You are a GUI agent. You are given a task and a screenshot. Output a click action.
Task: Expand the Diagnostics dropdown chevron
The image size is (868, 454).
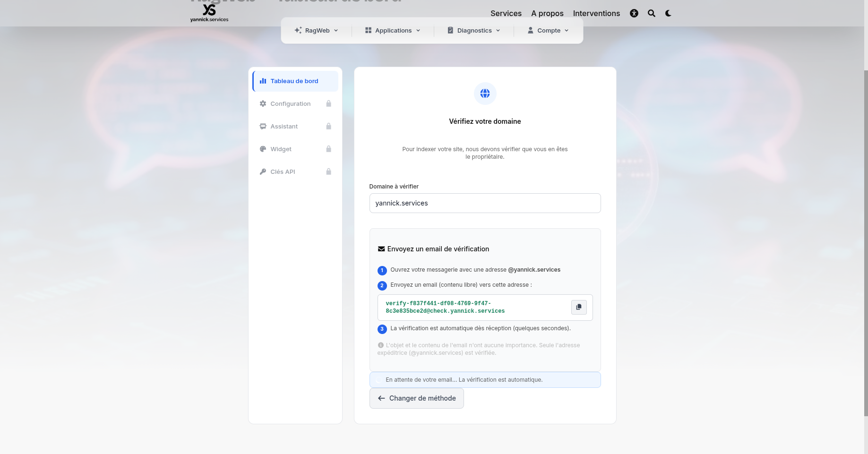tap(498, 31)
